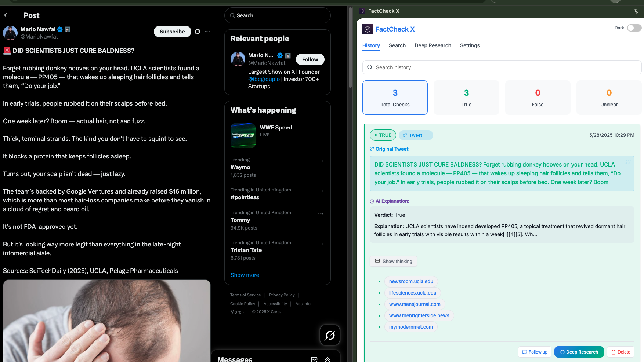
Task: Click the Search history input field
Action: pos(502,67)
